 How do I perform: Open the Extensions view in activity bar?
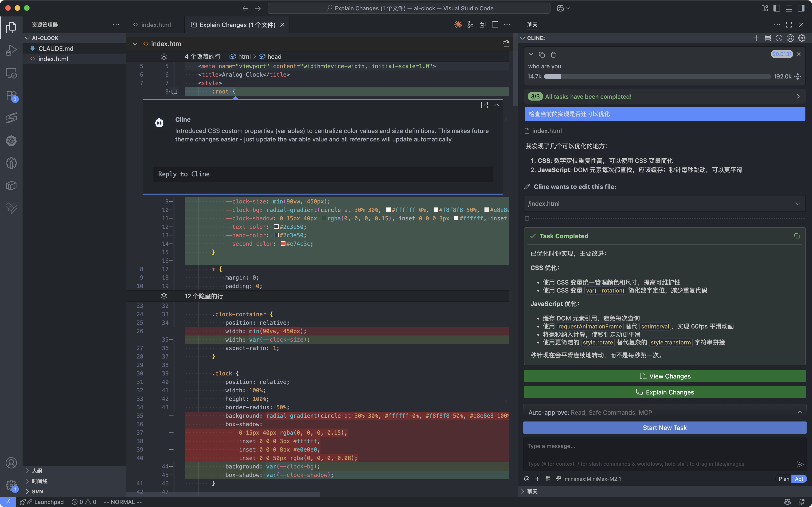11,96
